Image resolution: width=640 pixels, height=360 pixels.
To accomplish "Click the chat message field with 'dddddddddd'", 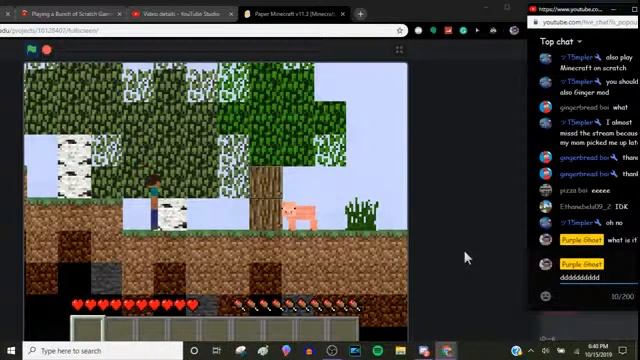I will tap(599, 278).
